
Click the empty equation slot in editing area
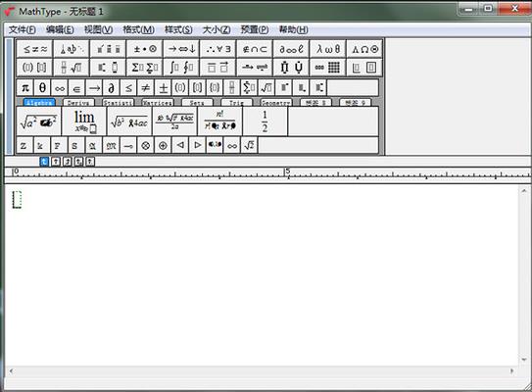pyautogui.click(x=17, y=200)
